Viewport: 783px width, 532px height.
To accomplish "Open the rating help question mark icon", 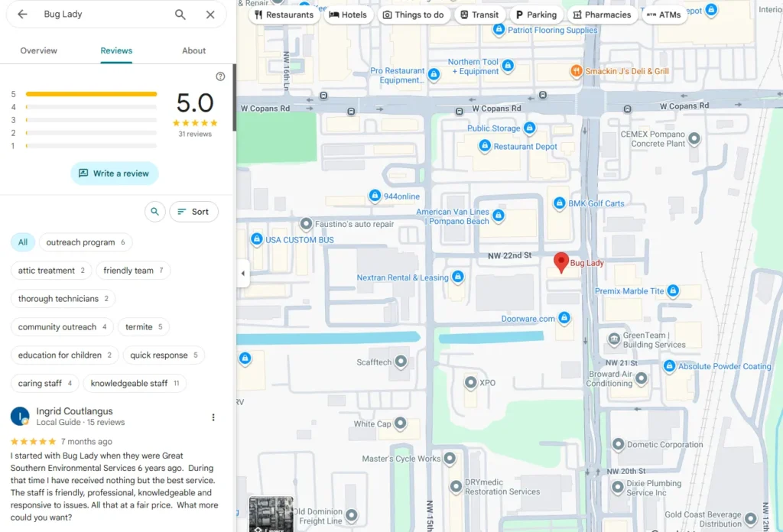I will click(x=220, y=76).
